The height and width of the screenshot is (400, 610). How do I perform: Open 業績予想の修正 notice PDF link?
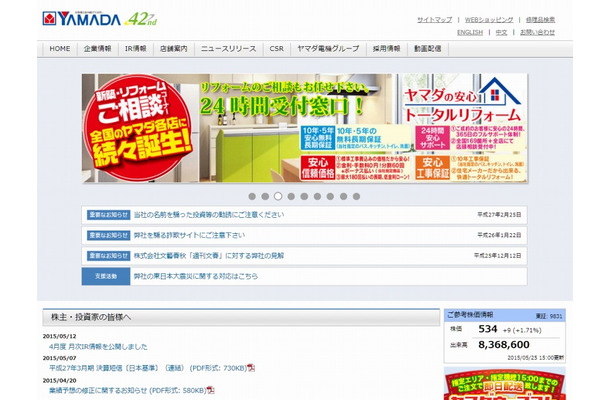tap(128, 390)
